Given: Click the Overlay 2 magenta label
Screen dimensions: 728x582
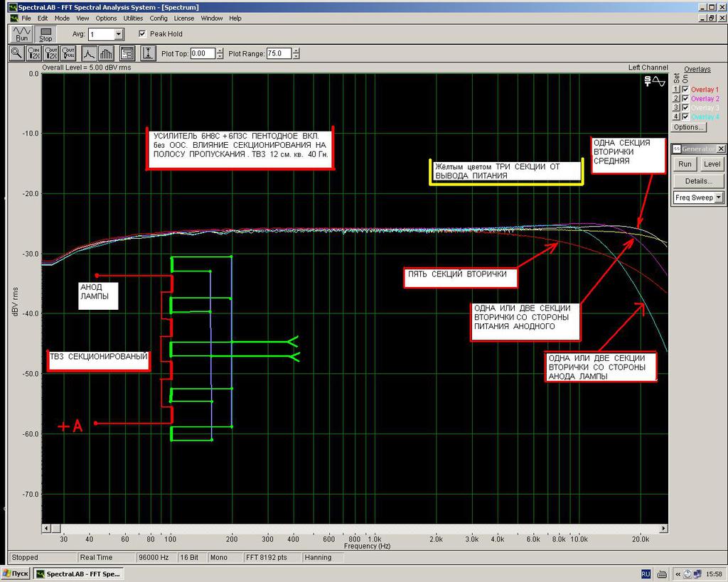Looking at the screenshot, I should click(705, 98).
